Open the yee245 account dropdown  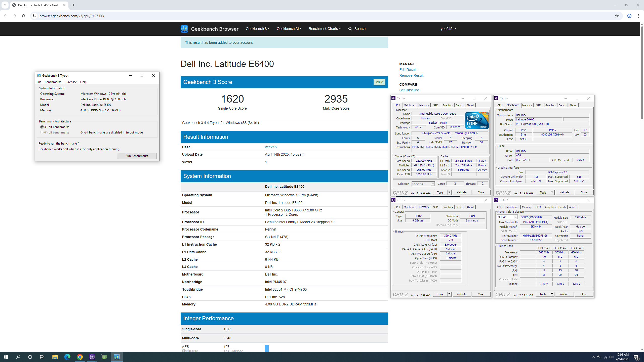[448, 29]
